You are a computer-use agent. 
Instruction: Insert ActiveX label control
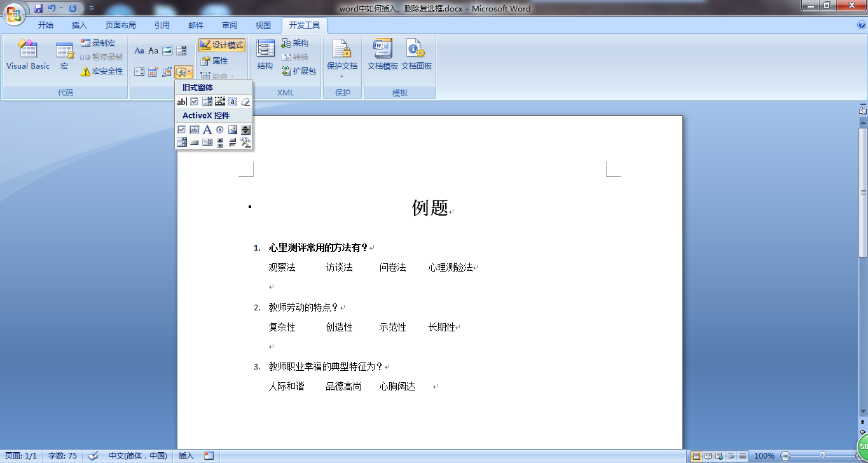pyautogui.click(x=207, y=130)
